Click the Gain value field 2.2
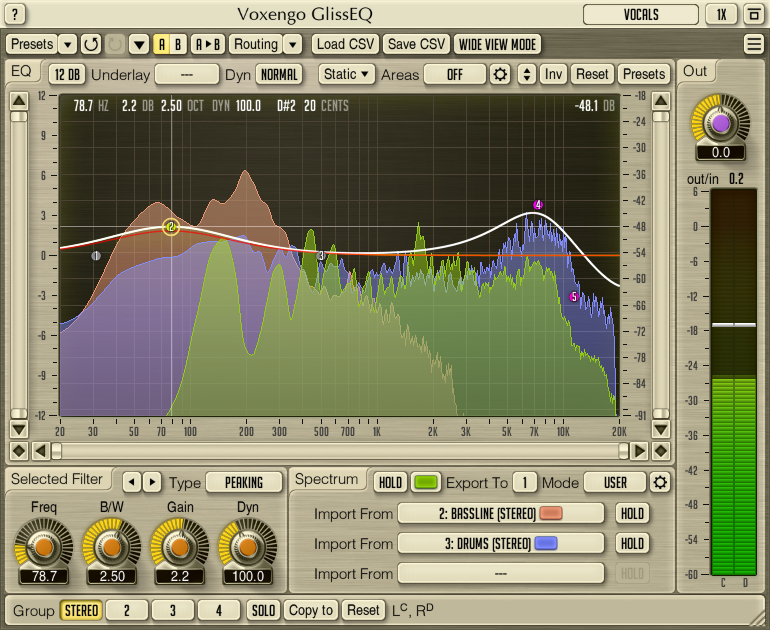The width and height of the screenshot is (770, 630). click(180, 576)
